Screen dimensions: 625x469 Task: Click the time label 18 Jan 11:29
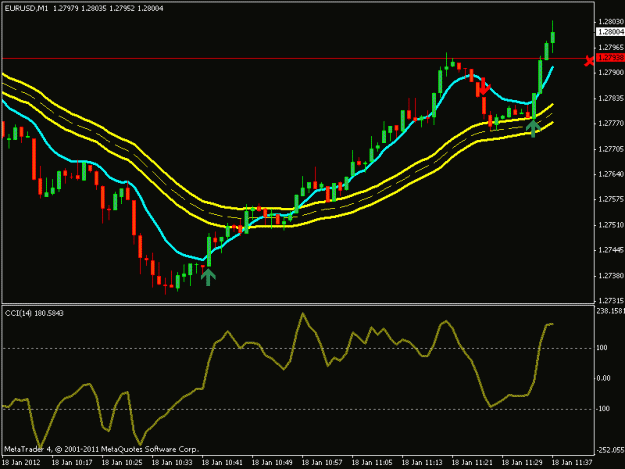pos(522,463)
